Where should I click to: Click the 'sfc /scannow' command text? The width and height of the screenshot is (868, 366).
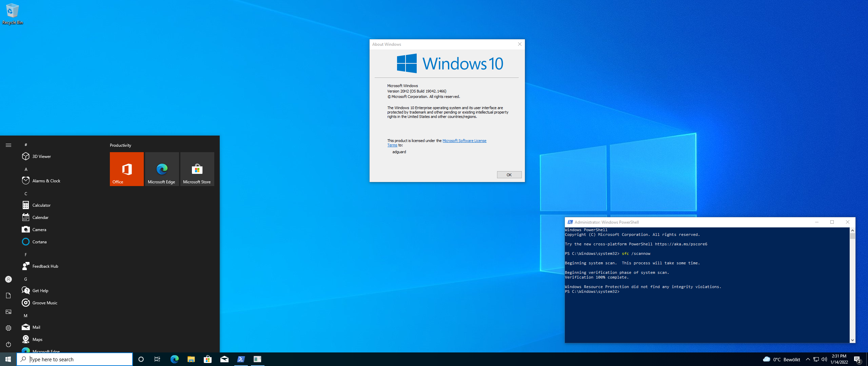636,253
